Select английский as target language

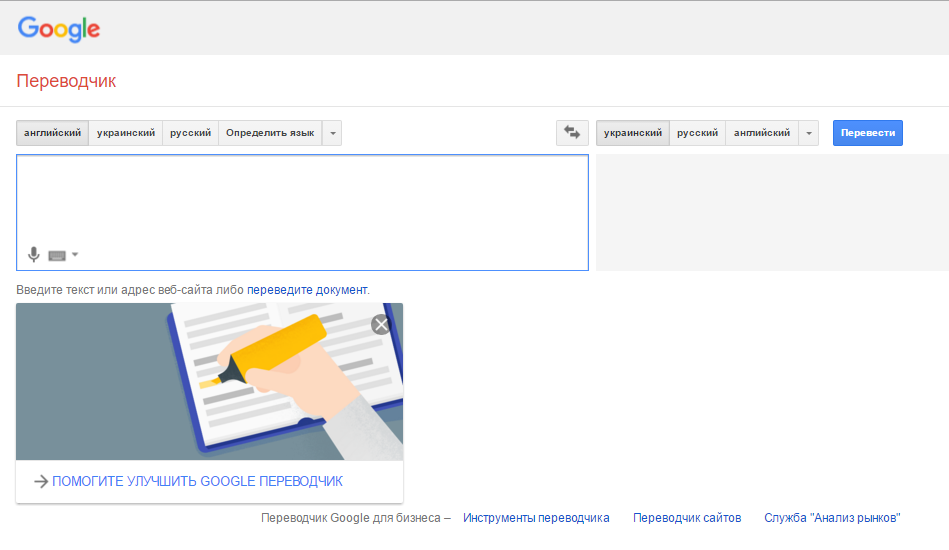pos(762,133)
